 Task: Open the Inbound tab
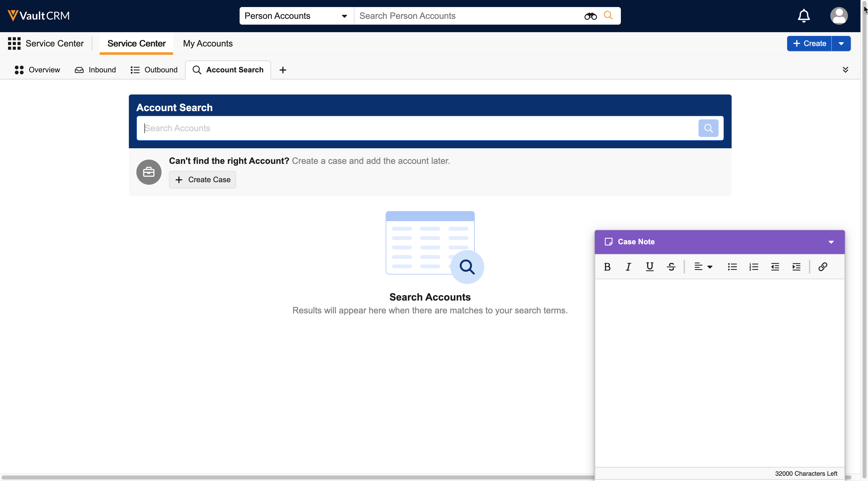pyautogui.click(x=95, y=70)
